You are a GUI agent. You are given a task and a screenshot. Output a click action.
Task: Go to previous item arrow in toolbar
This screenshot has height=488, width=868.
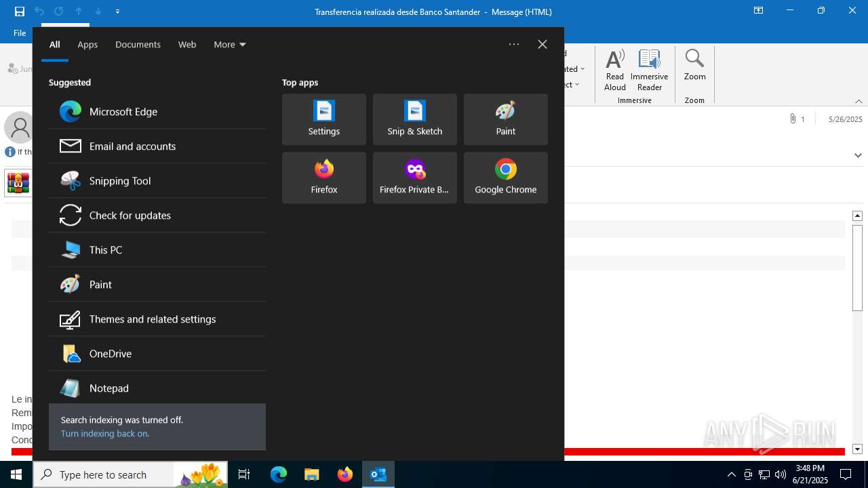[x=79, y=12]
